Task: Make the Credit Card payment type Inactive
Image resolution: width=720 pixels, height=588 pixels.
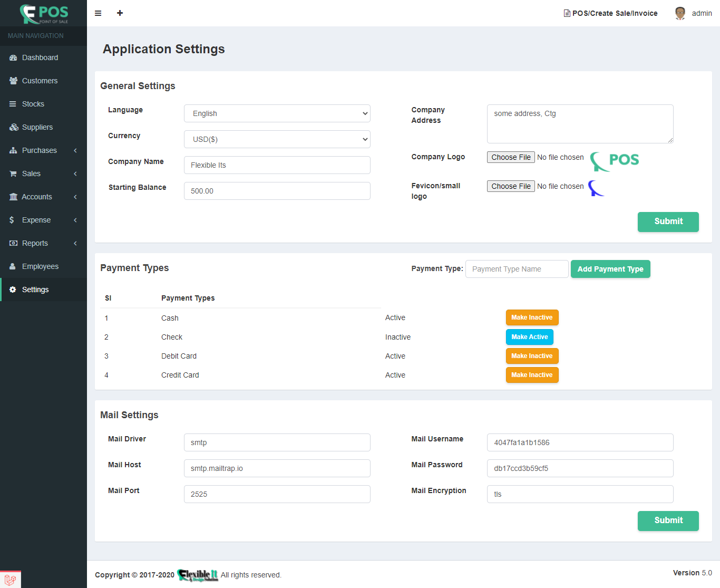Action: 532,374
